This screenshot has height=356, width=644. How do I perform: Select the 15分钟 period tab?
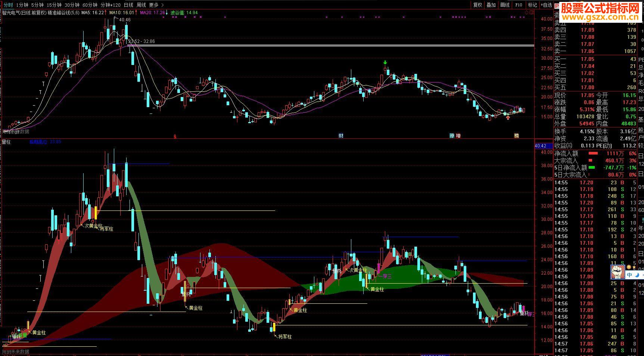pyautogui.click(x=54, y=5)
